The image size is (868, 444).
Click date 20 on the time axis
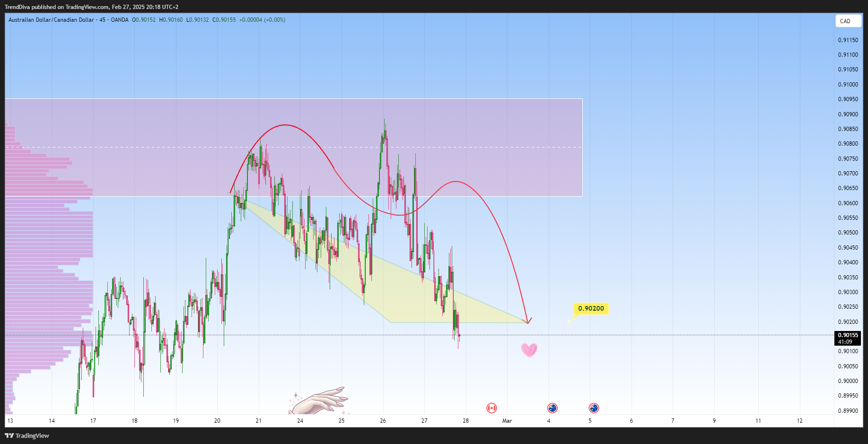217,421
